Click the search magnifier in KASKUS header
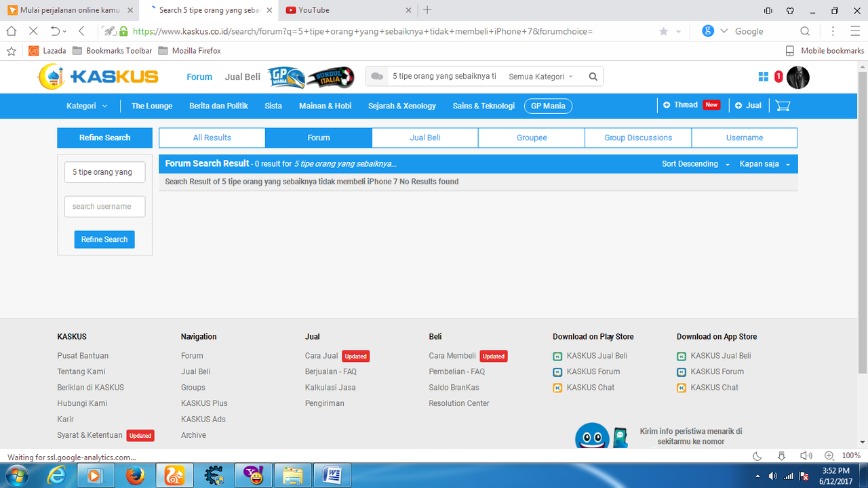The height and width of the screenshot is (488, 868). [x=593, y=77]
